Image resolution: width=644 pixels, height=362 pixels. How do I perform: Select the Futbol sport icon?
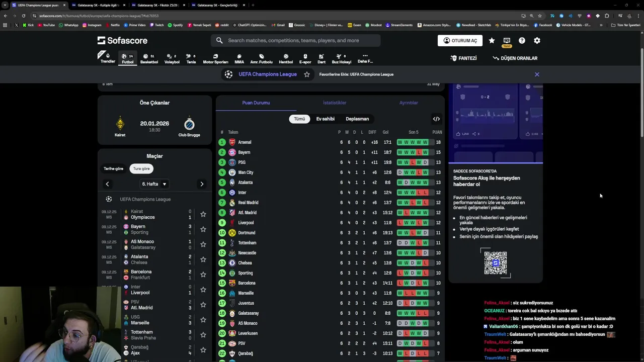(x=128, y=58)
